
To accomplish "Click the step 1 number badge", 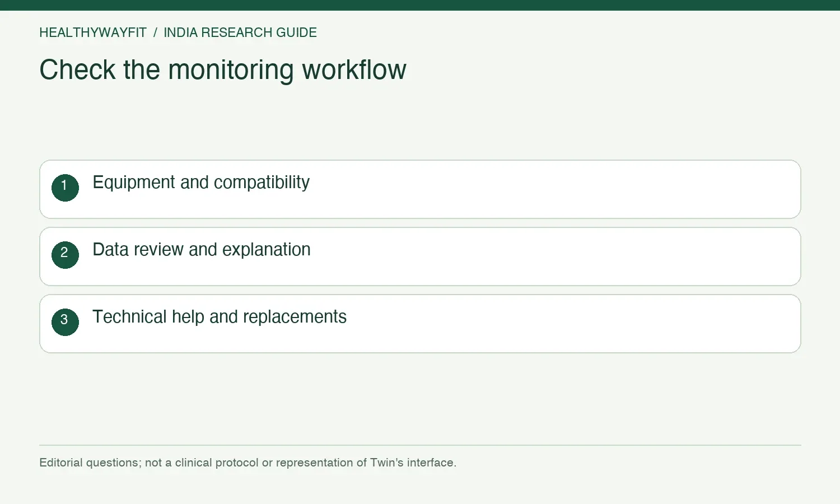I will [x=65, y=188].
